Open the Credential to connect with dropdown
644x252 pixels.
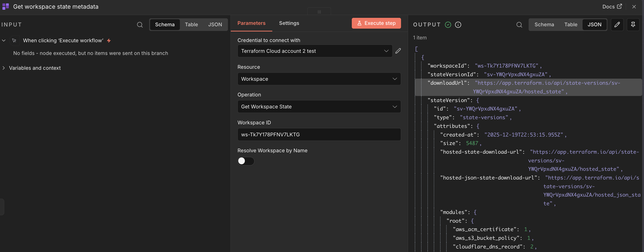coord(315,51)
